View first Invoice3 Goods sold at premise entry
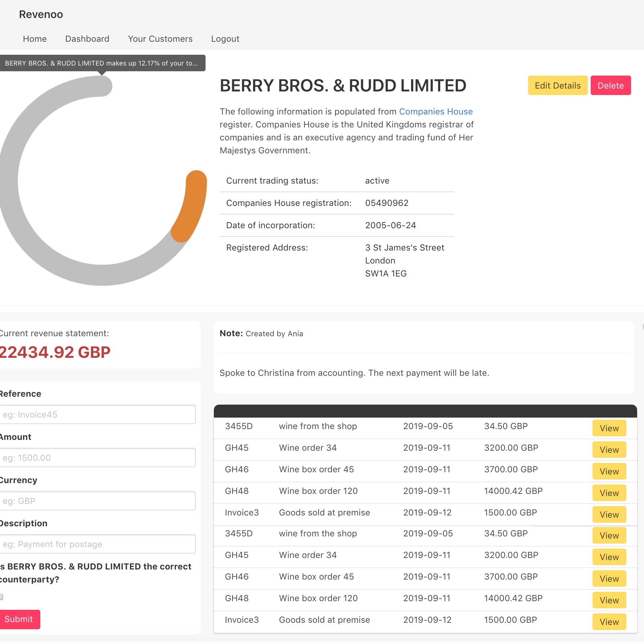 click(609, 514)
